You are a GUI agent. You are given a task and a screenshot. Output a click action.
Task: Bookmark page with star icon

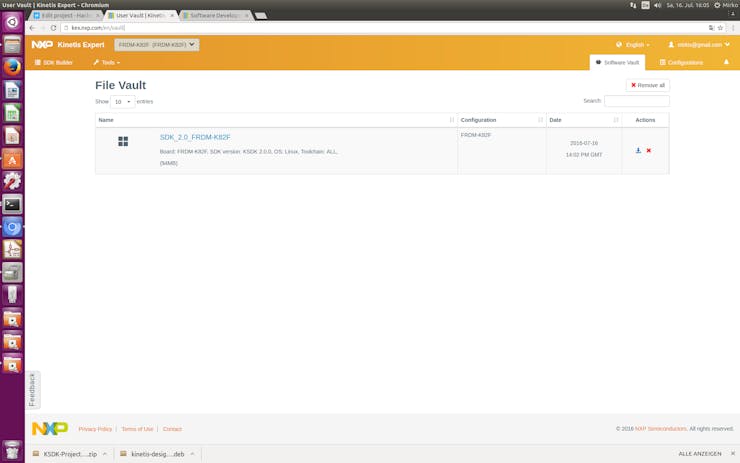[x=720, y=28]
